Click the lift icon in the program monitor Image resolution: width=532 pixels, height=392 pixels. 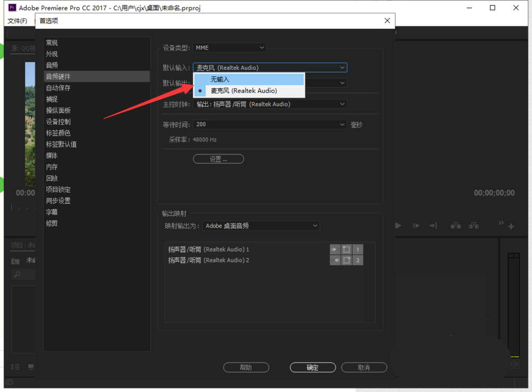pyautogui.click(x=456, y=226)
